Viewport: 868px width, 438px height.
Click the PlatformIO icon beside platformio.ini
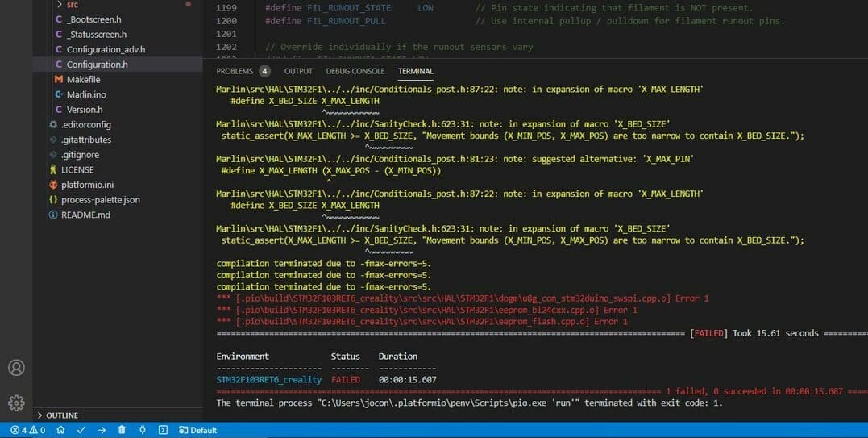[53, 185]
